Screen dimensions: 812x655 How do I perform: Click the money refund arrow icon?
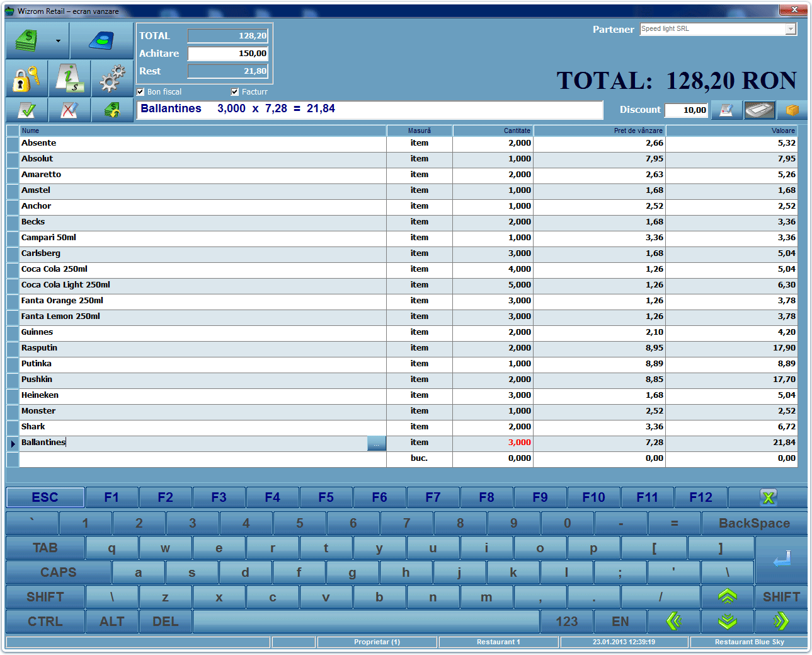pos(112,110)
